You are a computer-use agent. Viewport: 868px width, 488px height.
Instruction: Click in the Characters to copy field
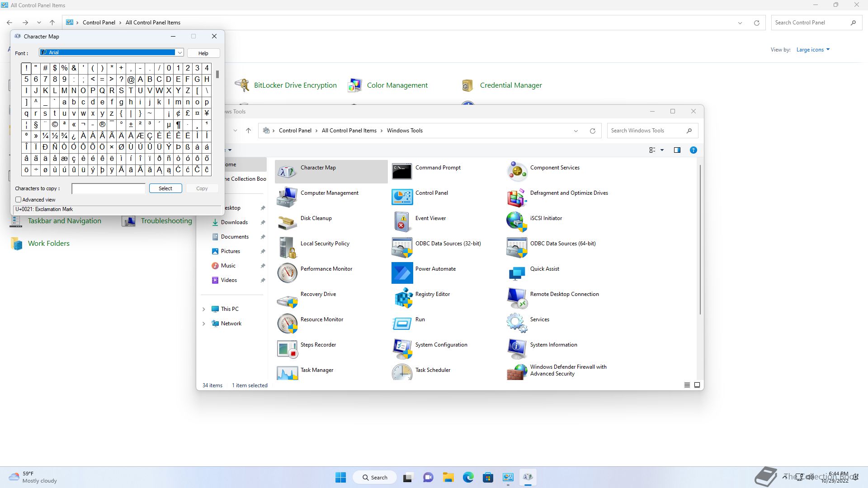(x=108, y=188)
